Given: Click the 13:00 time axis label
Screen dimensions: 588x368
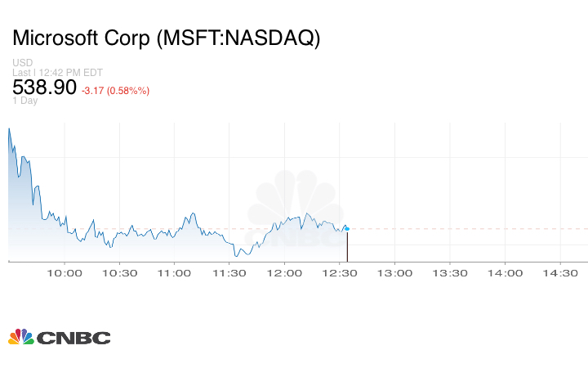Looking at the screenshot, I should click(394, 273).
